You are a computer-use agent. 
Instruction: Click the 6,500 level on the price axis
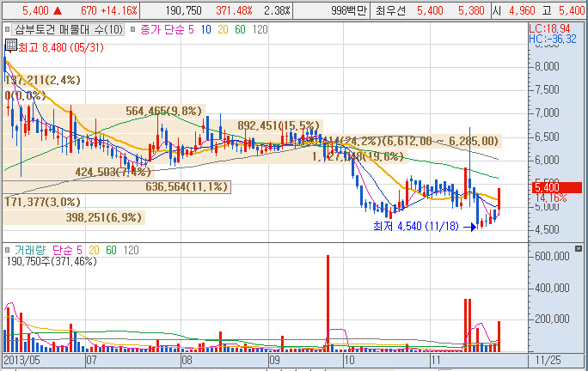(547, 137)
